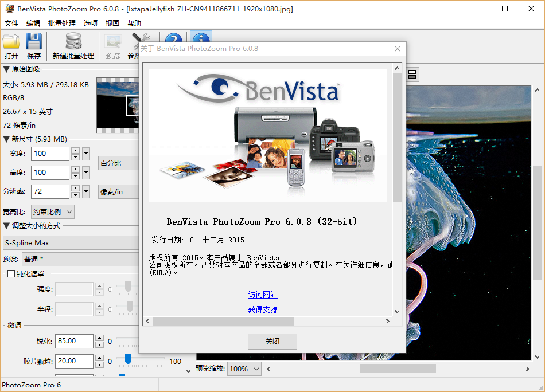Close the About dialog with the X
The height and width of the screenshot is (392, 545).
397,49
